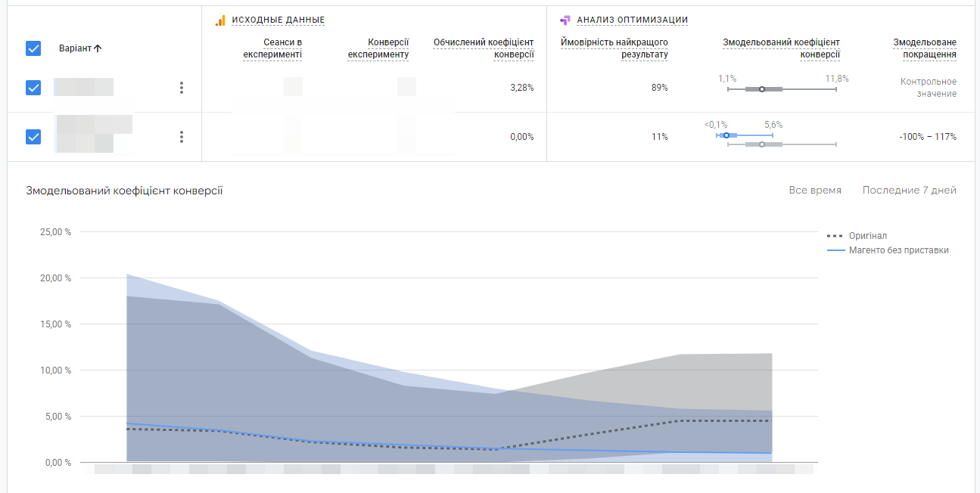Click the Змодельоване покращення column header
980x493 pixels.
click(925, 48)
